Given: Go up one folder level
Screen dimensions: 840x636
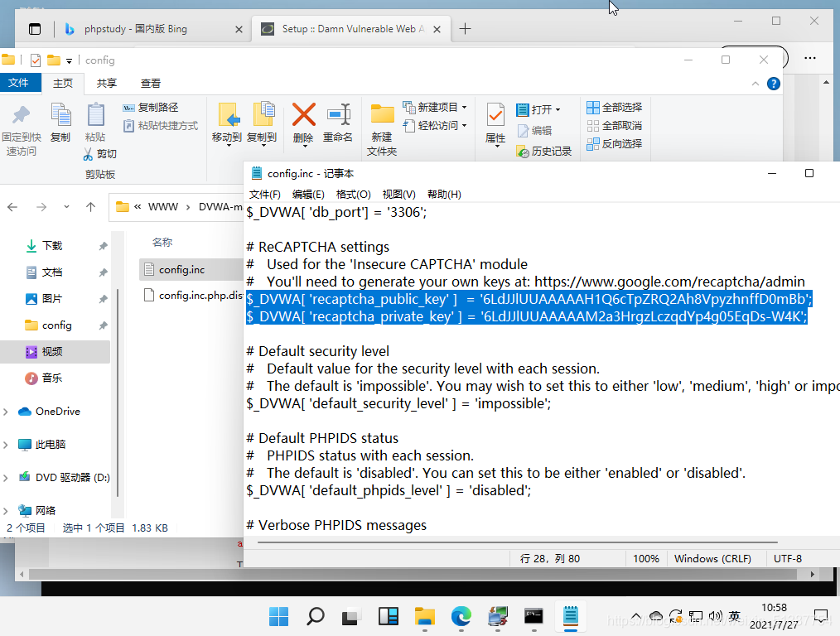Looking at the screenshot, I should pyautogui.click(x=90, y=207).
